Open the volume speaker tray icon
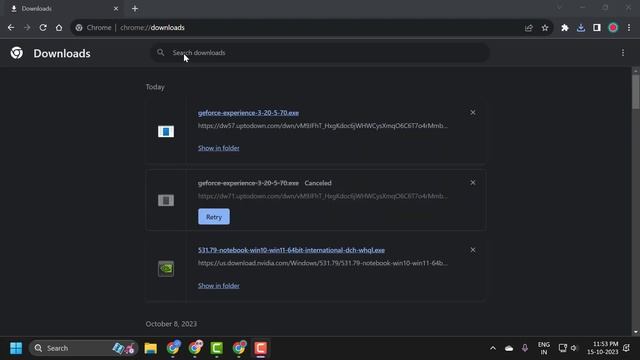Image resolution: width=640 pixels, height=360 pixels. tap(574, 348)
